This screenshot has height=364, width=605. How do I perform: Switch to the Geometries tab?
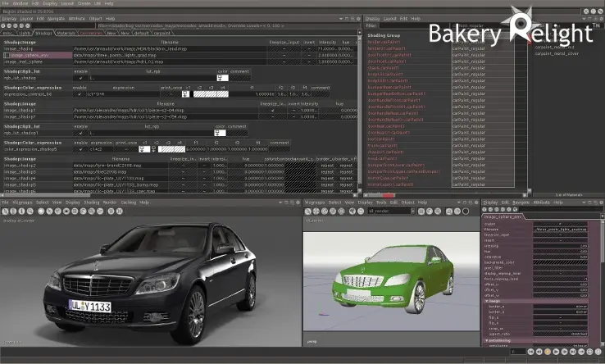pos(91,34)
